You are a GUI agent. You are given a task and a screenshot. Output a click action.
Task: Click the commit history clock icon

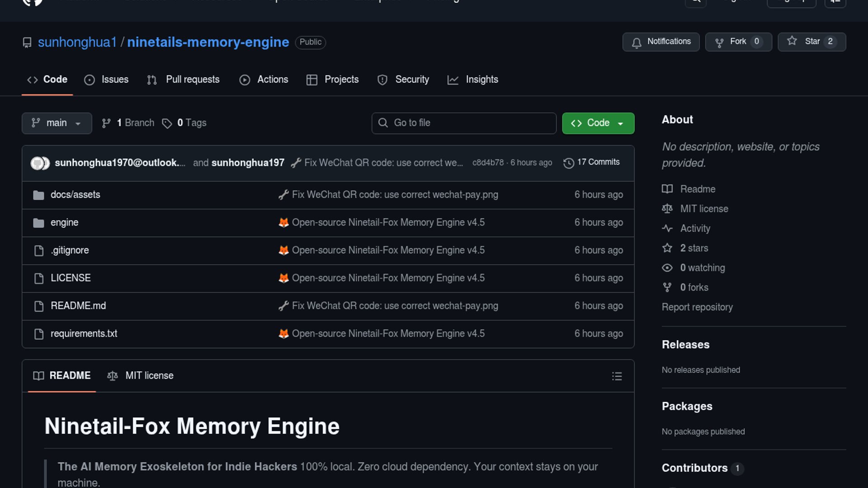[x=568, y=163]
